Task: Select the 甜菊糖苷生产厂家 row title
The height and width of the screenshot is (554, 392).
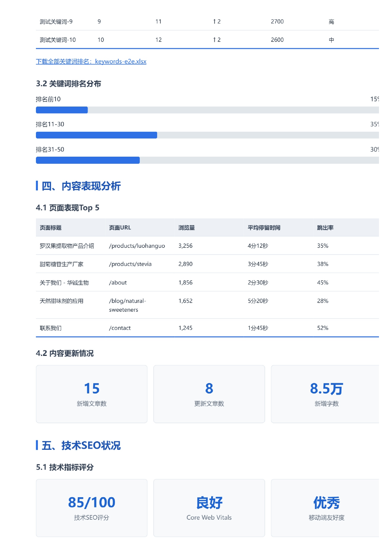Action: [62, 264]
